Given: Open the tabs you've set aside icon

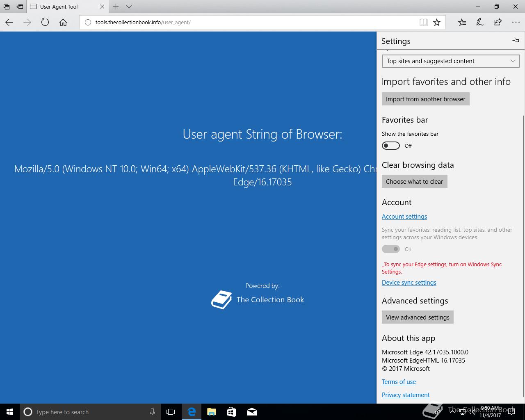Looking at the screenshot, I should [6, 7].
